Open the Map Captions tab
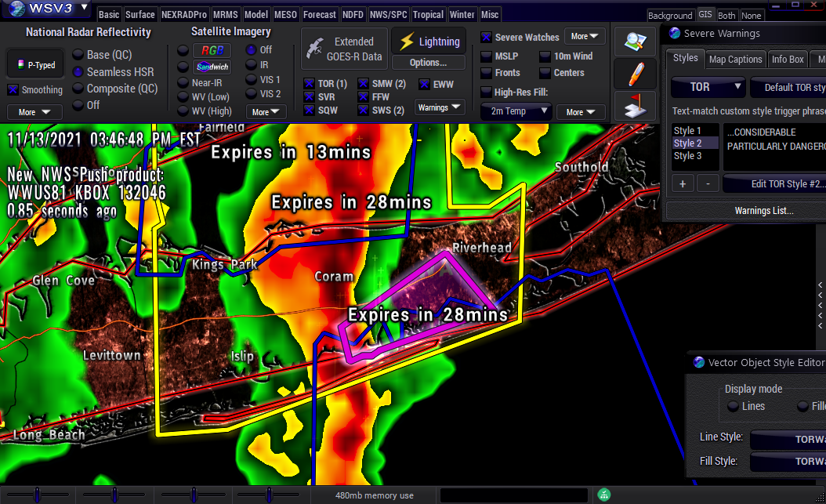 735,59
